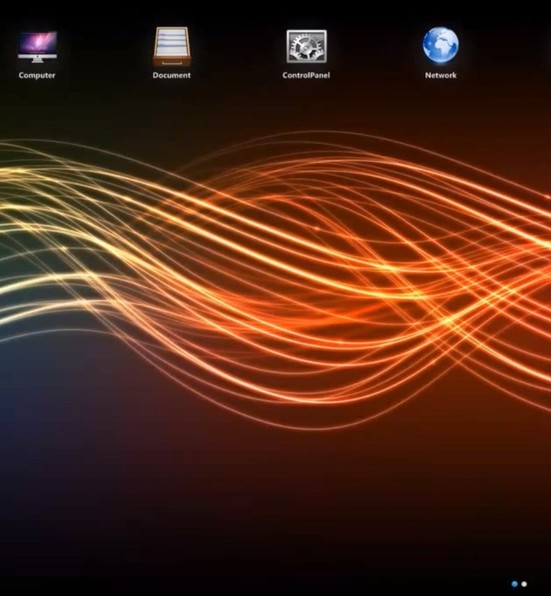Click the wooden drawer shortcut
Screen dimensions: 551x596
(172, 46)
